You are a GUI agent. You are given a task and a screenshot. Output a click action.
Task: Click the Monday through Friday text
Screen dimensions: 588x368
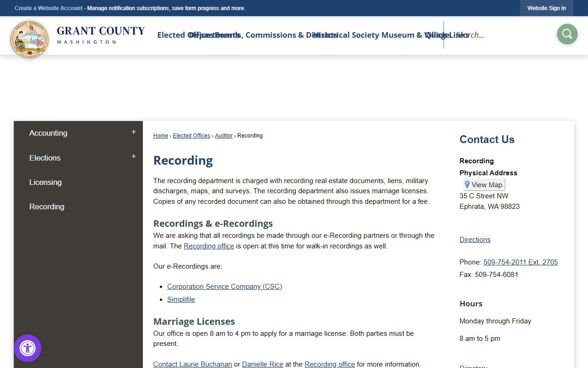click(495, 321)
